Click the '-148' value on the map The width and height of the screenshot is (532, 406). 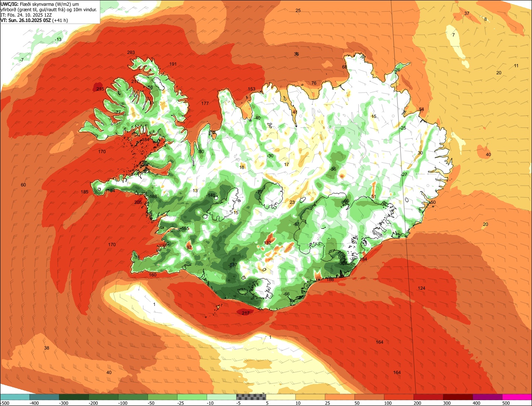[x=211, y=195]
